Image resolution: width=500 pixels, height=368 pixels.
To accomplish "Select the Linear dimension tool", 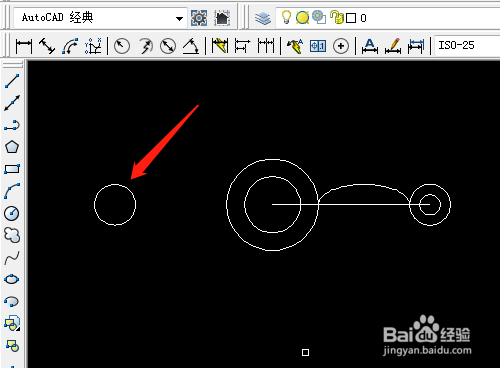I will (x=24, y=46).
